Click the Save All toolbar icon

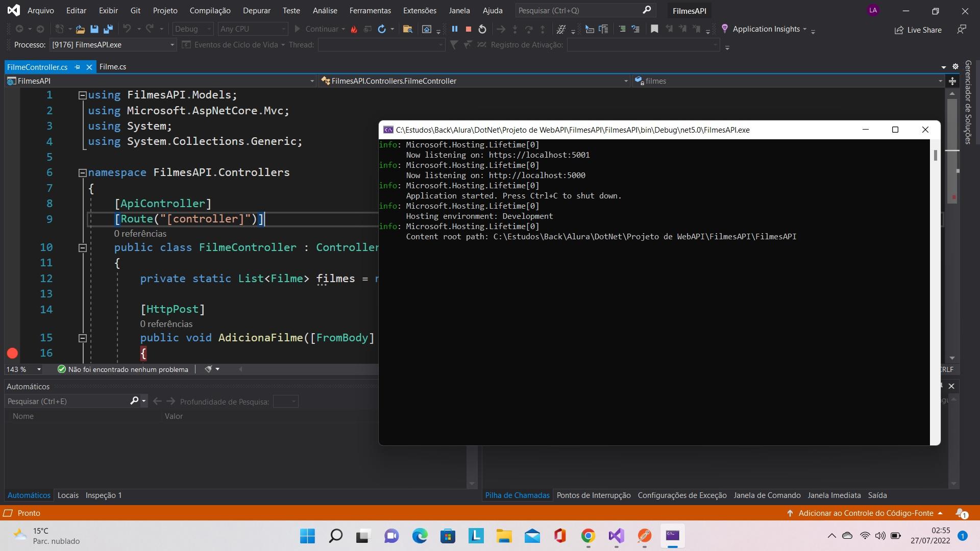click(x=108, y=29)
